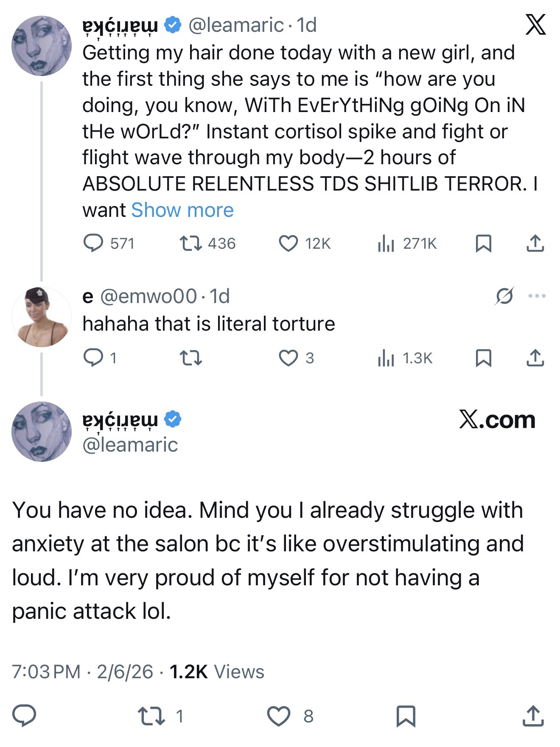Open the three-dot menu on @emwo00's reply
This screenshot has height=747, width=560.
click(537, 296)
